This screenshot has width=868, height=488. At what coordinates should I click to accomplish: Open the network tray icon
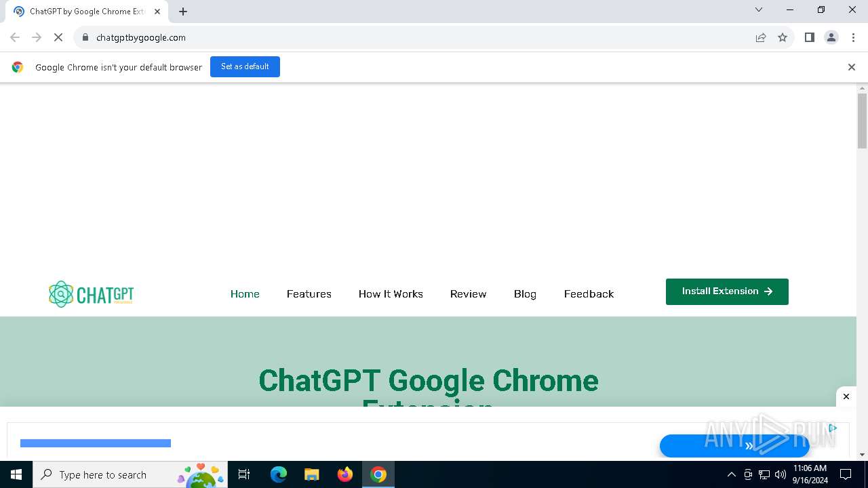764,474
